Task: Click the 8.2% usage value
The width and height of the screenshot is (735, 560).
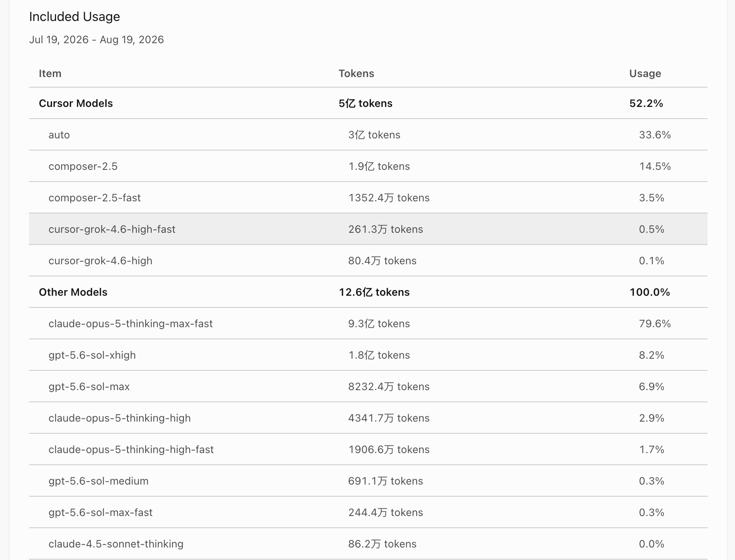Action: point(651,355)
